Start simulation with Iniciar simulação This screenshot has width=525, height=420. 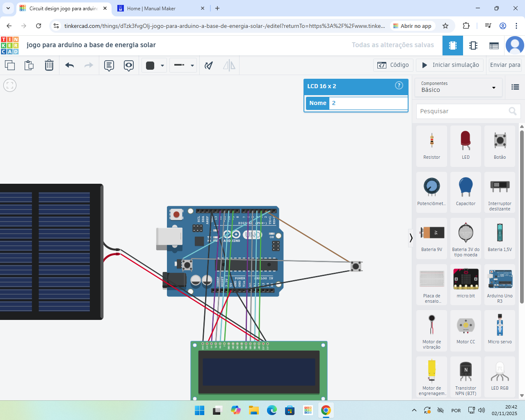450,65
